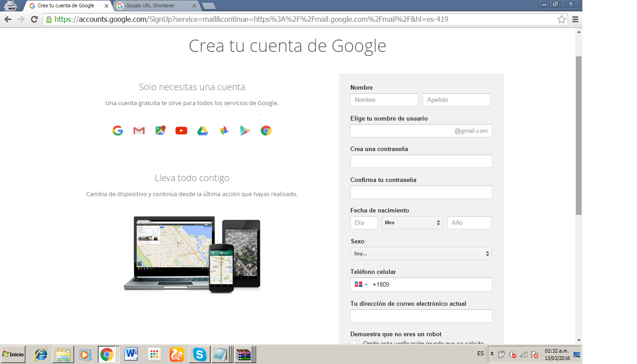Open the Mes month dropdown
637x364 pixels.
click(412, 222)
